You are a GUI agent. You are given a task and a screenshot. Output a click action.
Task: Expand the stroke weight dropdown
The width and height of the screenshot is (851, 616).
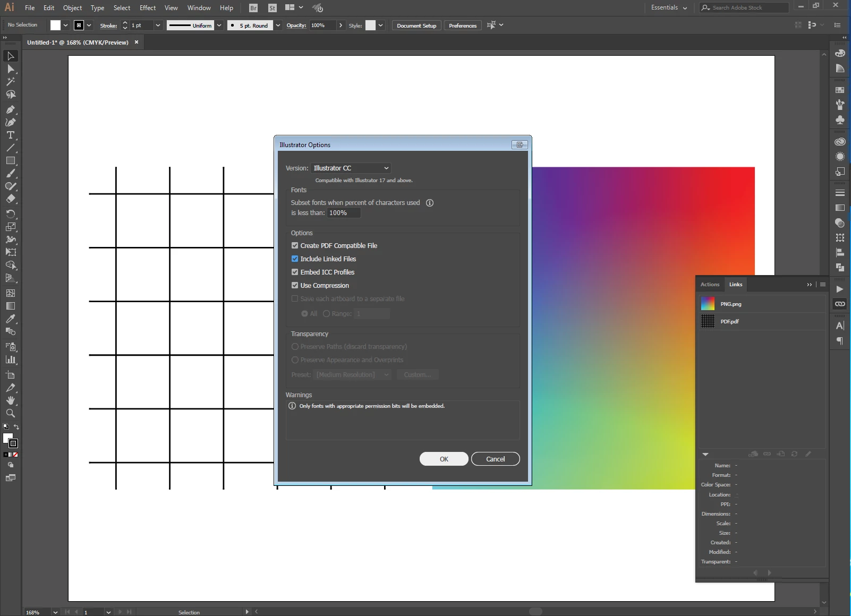coord(158,25)
